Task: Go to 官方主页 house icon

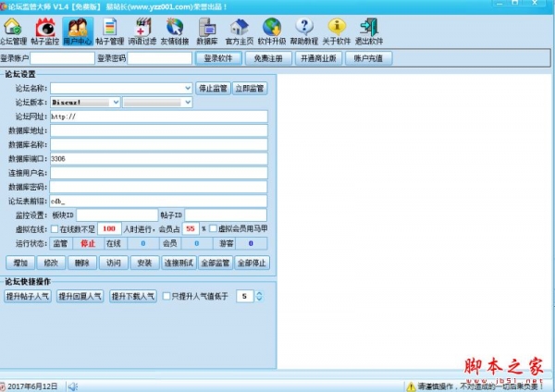Action: [x=240, y=31]
